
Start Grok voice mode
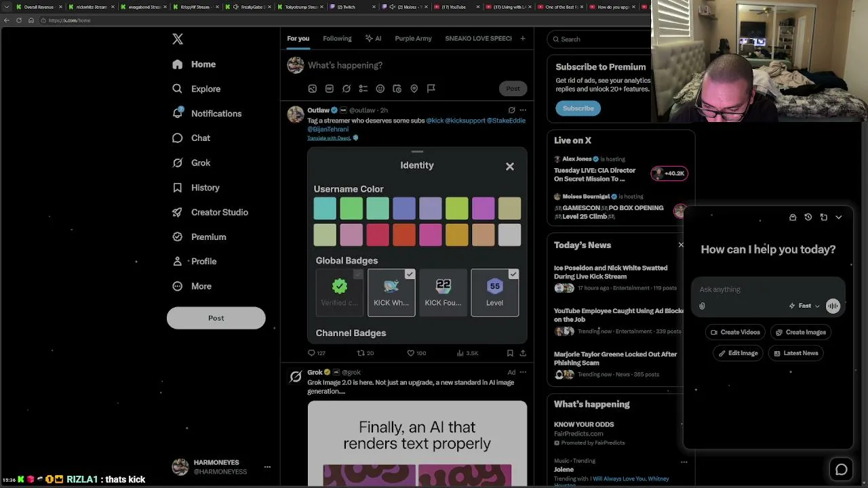tap(833, 306)
